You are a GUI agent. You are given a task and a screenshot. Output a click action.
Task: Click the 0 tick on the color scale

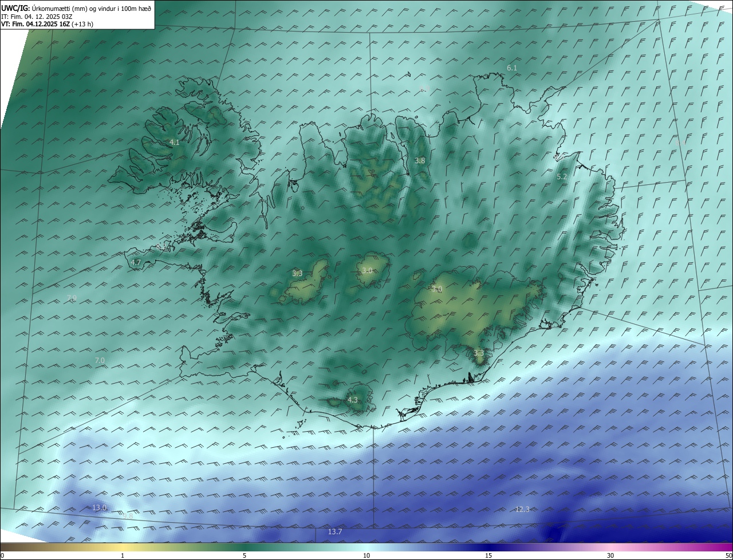(x=2, y=555)
